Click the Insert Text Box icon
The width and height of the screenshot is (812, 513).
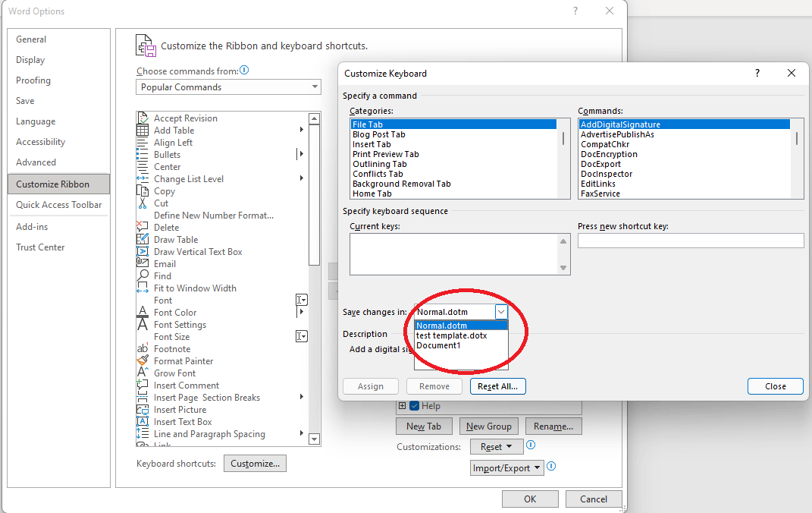pyautogui.click(x=143, y=421)
